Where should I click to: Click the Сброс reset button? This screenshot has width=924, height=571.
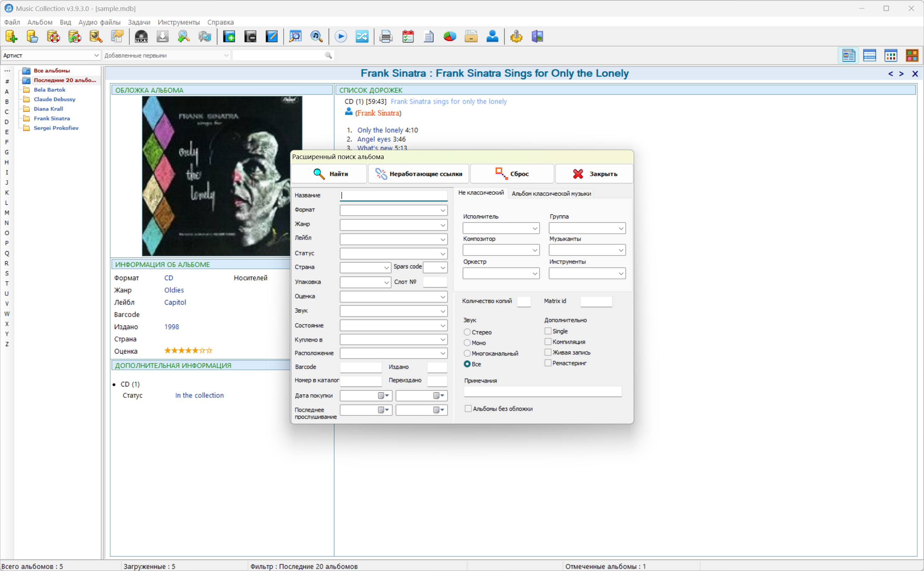tap(512, 174)
